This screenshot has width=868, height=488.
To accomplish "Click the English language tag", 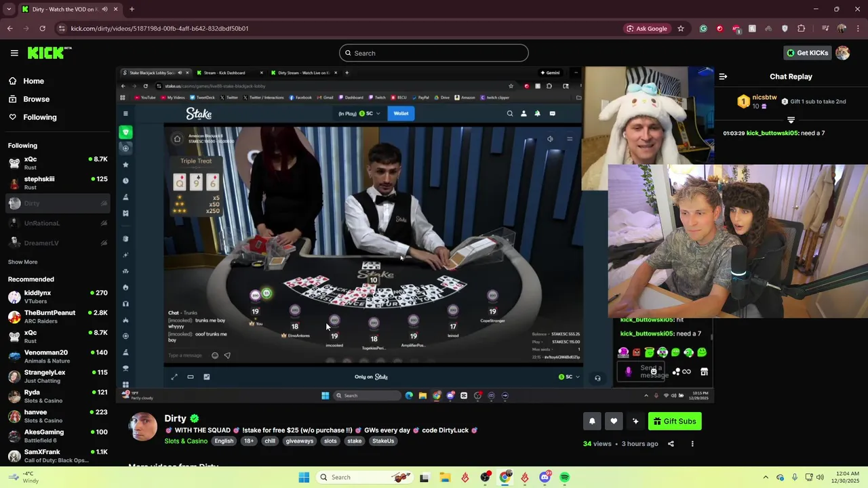I will tap(224, 441).
